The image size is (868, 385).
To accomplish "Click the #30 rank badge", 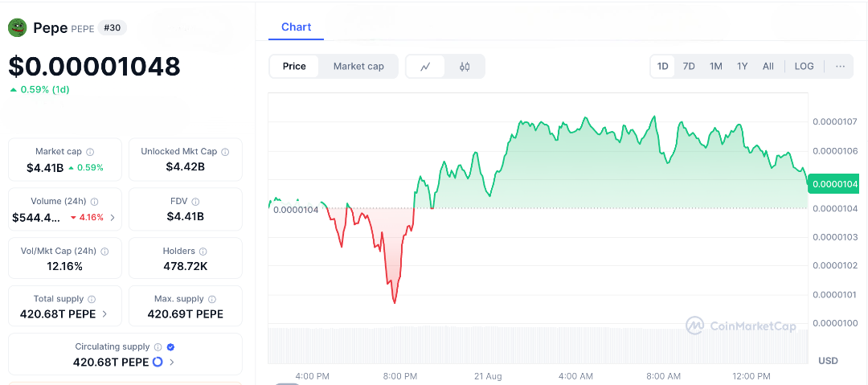I will [113, 28].
